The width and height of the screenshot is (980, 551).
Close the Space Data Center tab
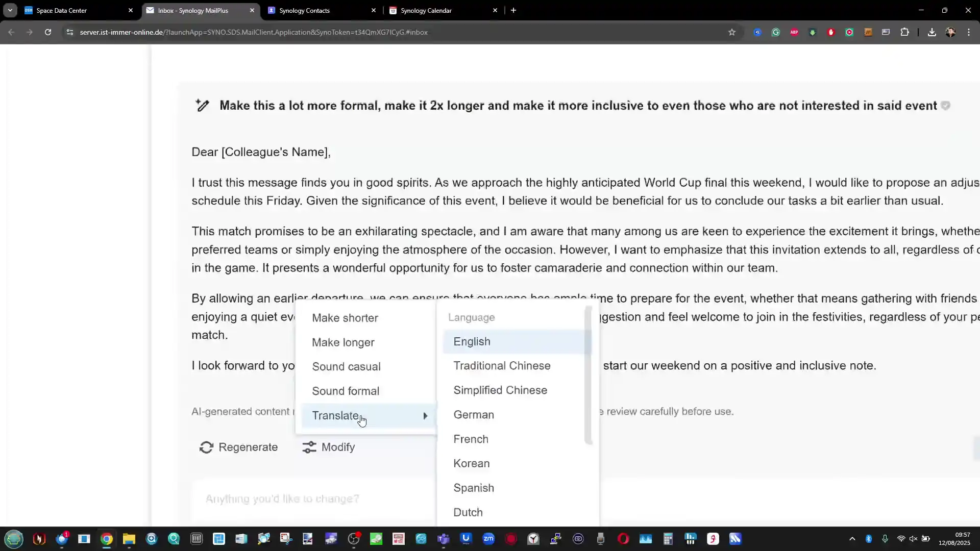tap(131, 10)
